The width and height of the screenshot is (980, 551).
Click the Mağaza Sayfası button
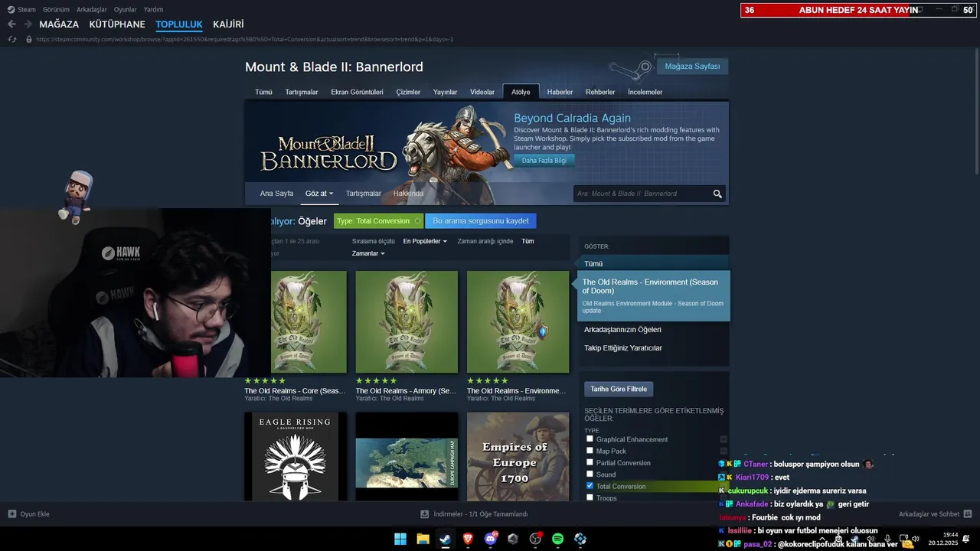692,67
